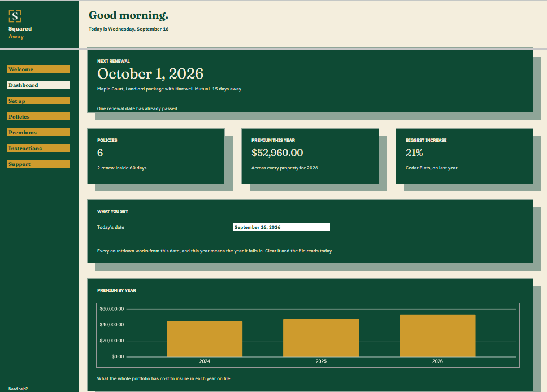This screenshot has height=392, width=547.
Task: Click '2 renew inside 60 days.' text
Action: click(x=123, y=168)
